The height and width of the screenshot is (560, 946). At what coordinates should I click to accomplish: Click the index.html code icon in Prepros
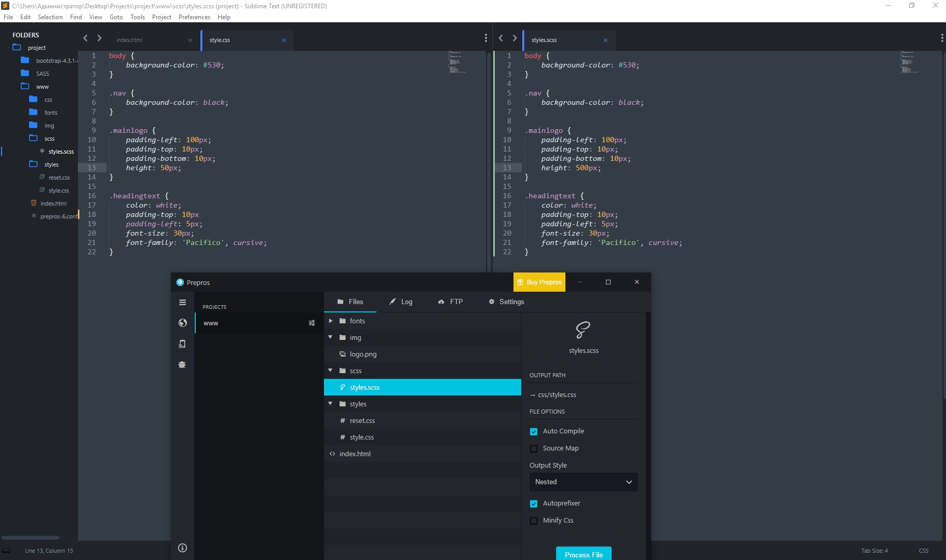(332, 454)
